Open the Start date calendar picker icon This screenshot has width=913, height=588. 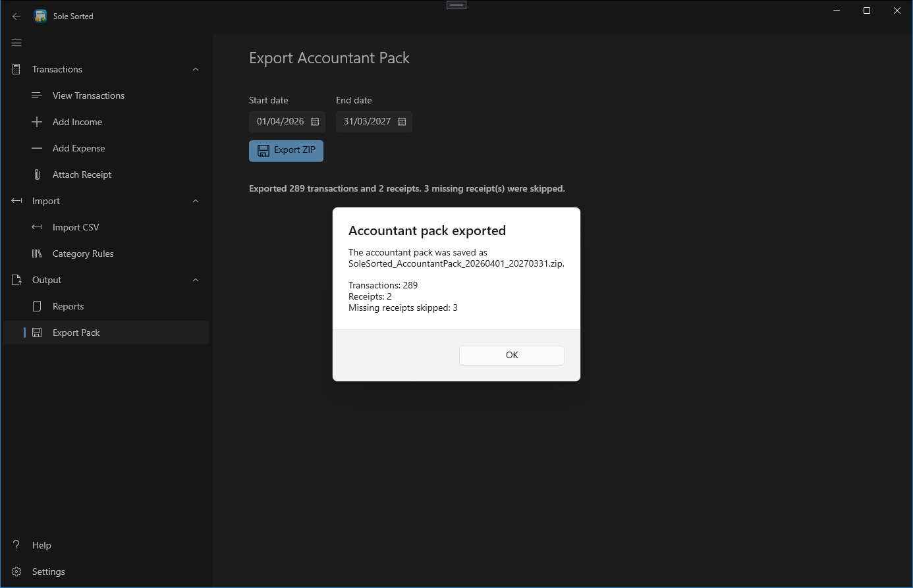tap(315, 122)
